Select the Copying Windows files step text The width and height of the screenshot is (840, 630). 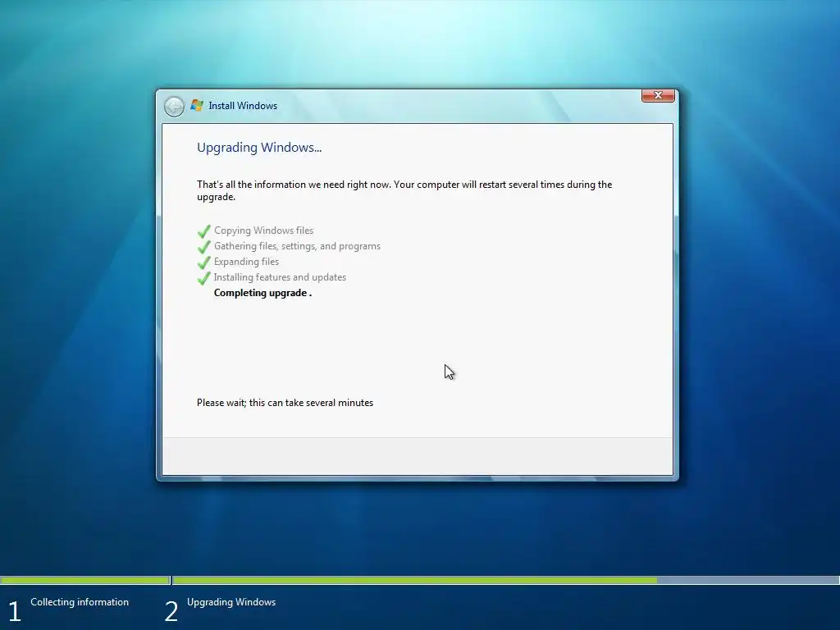(x=263, y=231)
